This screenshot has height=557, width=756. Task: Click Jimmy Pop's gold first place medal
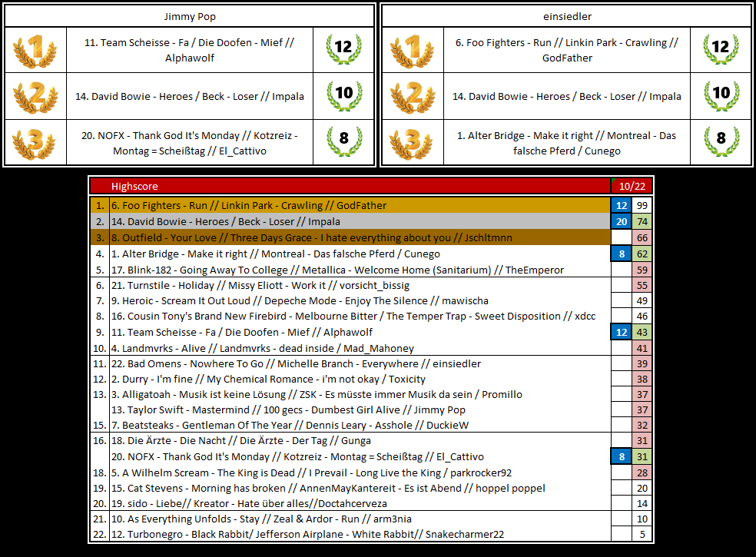coord(35,50)
